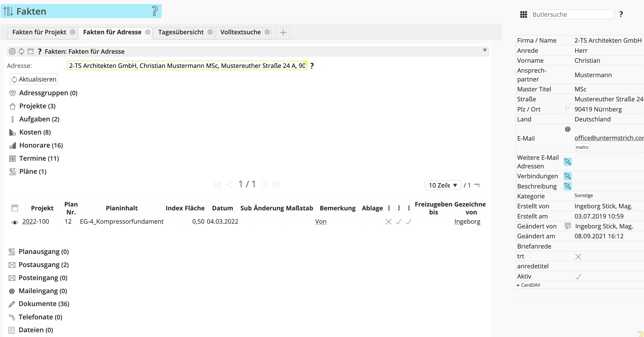Click gear icon on Tagesübersicht tab
The height and width of the screenshot is (337, 644).
click(210, 32)
